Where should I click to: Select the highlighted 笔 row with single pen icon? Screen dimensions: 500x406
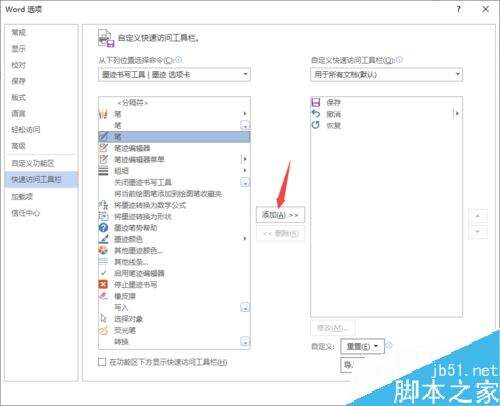(174, 137)
